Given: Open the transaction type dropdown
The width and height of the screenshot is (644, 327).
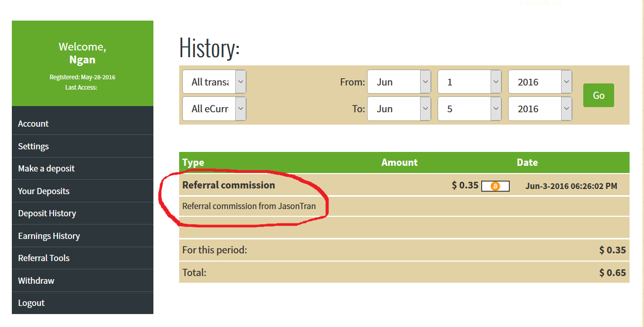Looking at the screenshot, I should pos(214,82).
